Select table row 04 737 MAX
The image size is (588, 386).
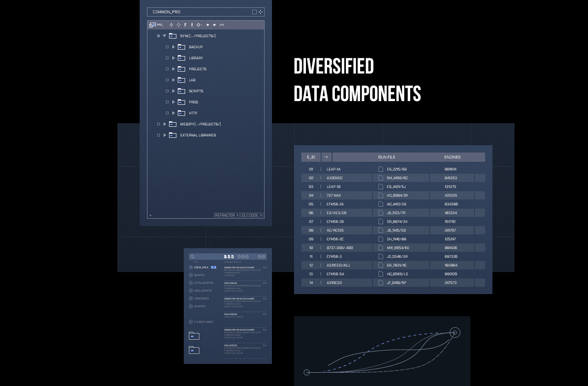pyautogui.click(x=393, y=195)
